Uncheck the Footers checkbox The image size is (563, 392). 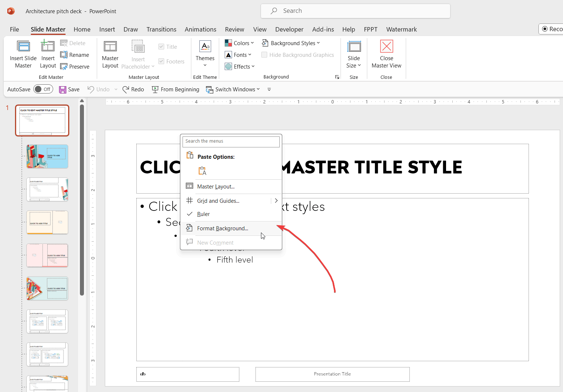(162, 61)
